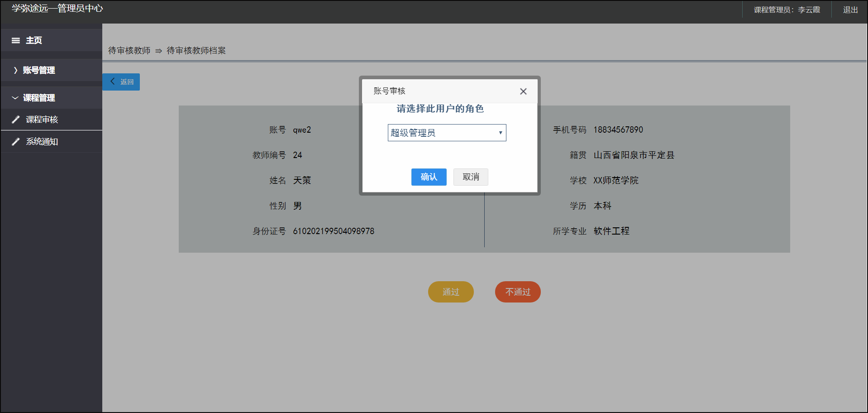Click the pencil icon next to 课程审核

pos(16,119)
